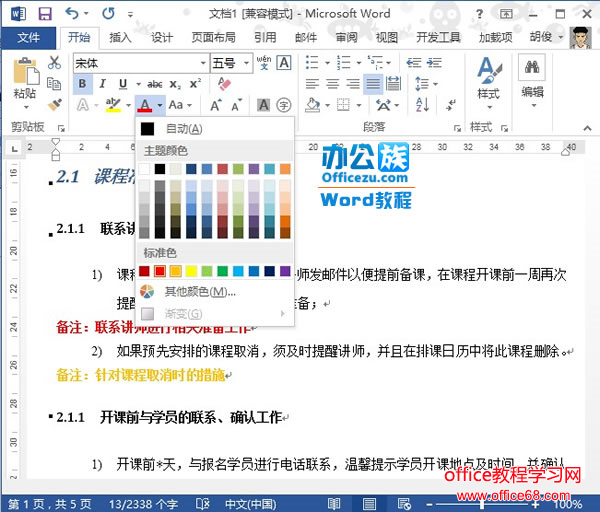Switch to the 插入 insert tab
Image resolution: width=600 pixels, height=512 pixels.
click(x=121, y=38)
